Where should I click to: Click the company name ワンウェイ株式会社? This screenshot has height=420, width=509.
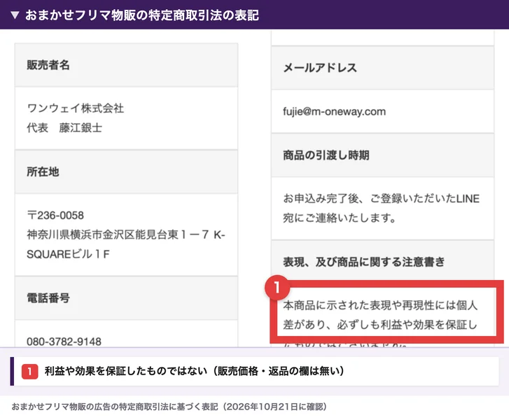pyautogui.click(x=76, y=108)
